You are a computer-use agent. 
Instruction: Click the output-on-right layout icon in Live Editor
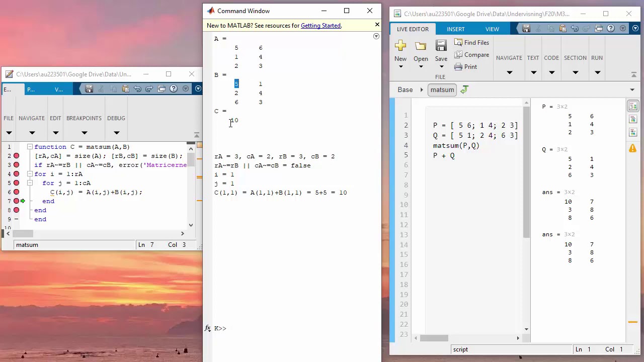(632, 106)
